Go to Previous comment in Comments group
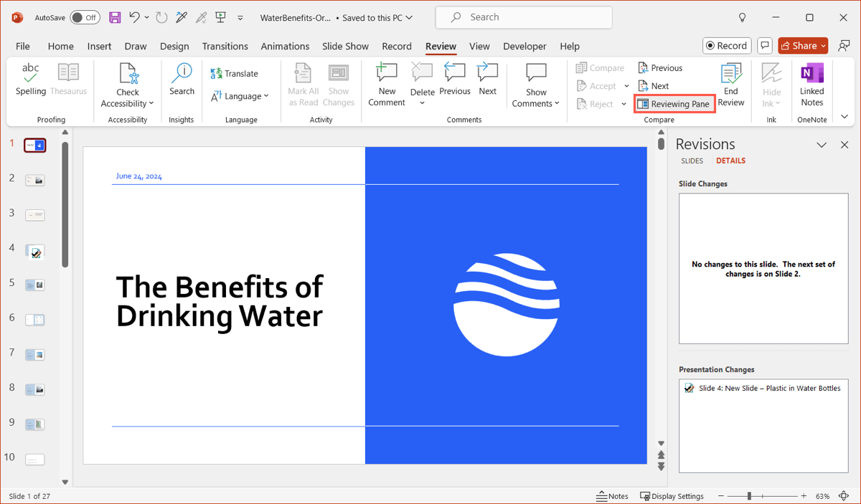Screen dimensions: 861x504 [454, 80]
